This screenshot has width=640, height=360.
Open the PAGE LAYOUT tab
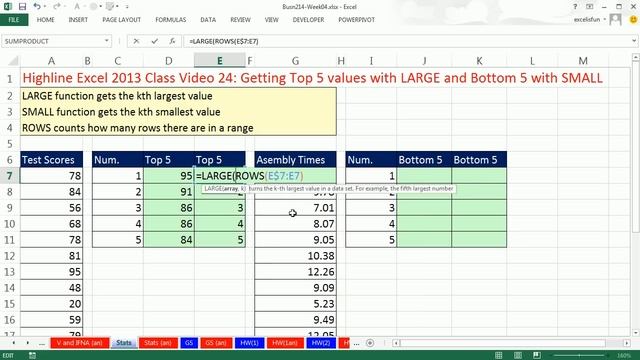point(121,20)
